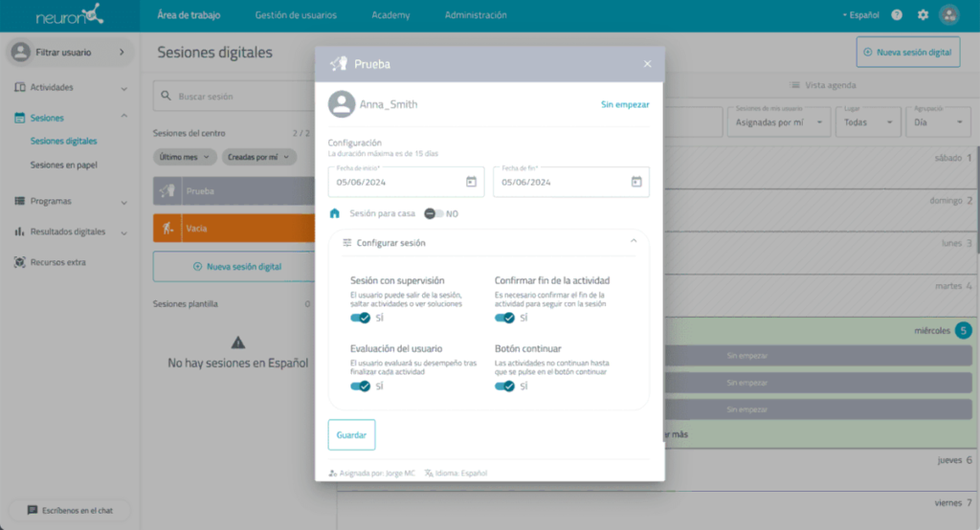This screenshot has height=530, width=980.
Task: Close the Prueba dialog
Action: coord(647,64)
